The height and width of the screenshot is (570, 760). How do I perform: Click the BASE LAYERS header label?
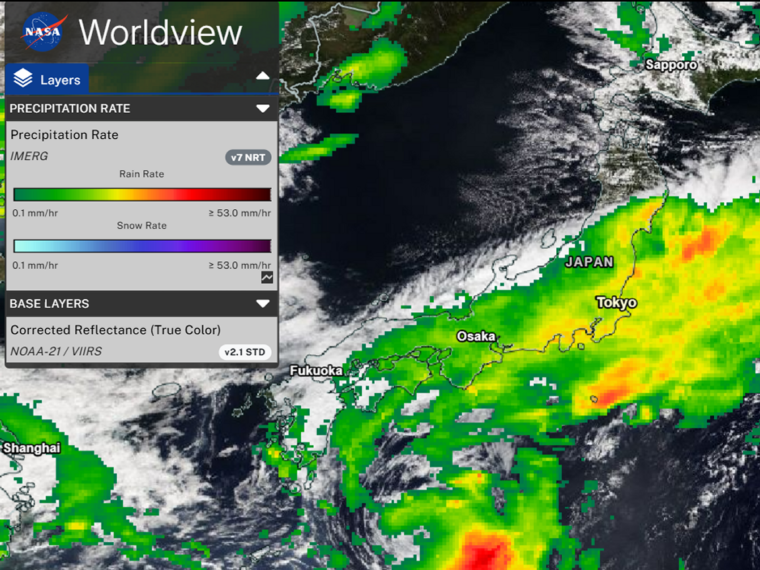point(49,304)
